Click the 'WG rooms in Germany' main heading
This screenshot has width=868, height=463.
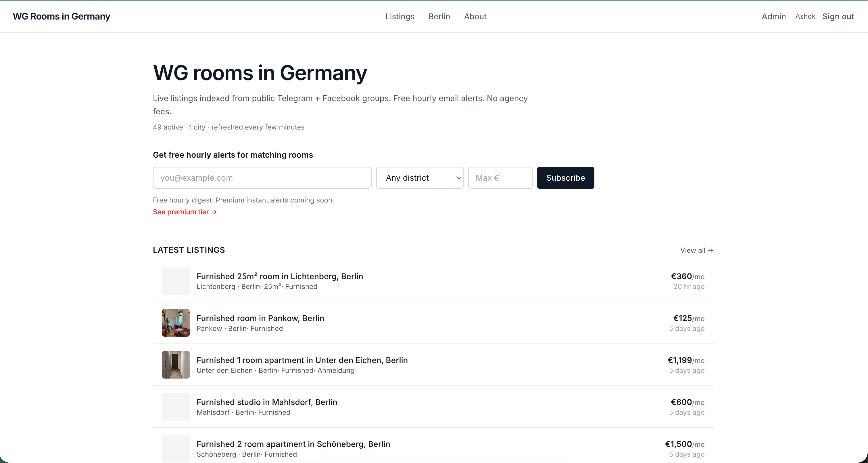260,72
